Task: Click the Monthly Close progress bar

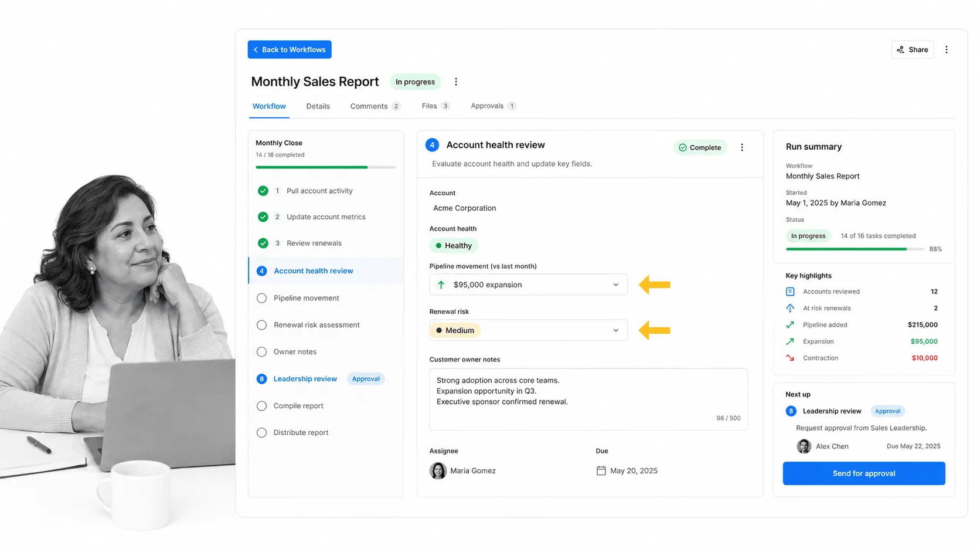Action: [325, 167]
